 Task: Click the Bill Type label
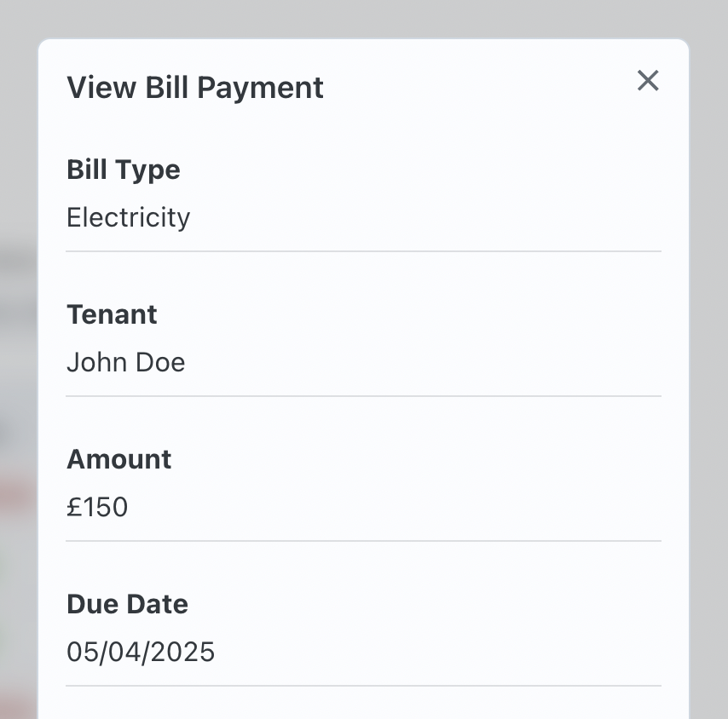tap(124, 170)
